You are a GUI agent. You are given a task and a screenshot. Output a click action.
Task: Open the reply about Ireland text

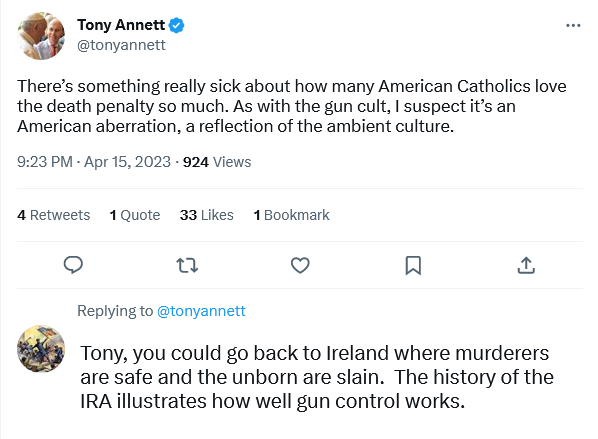click(317, 377)
